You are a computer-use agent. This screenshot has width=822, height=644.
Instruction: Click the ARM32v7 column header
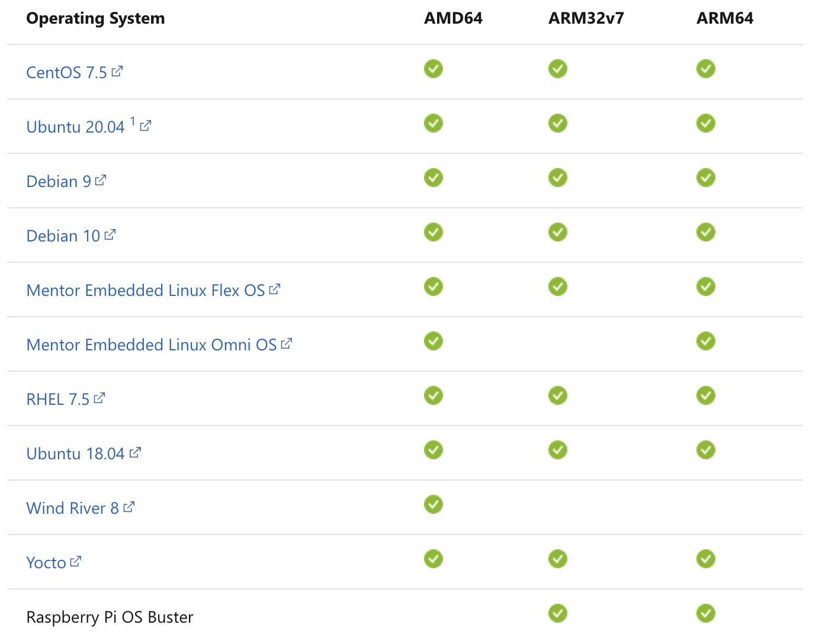click(586, 18)
